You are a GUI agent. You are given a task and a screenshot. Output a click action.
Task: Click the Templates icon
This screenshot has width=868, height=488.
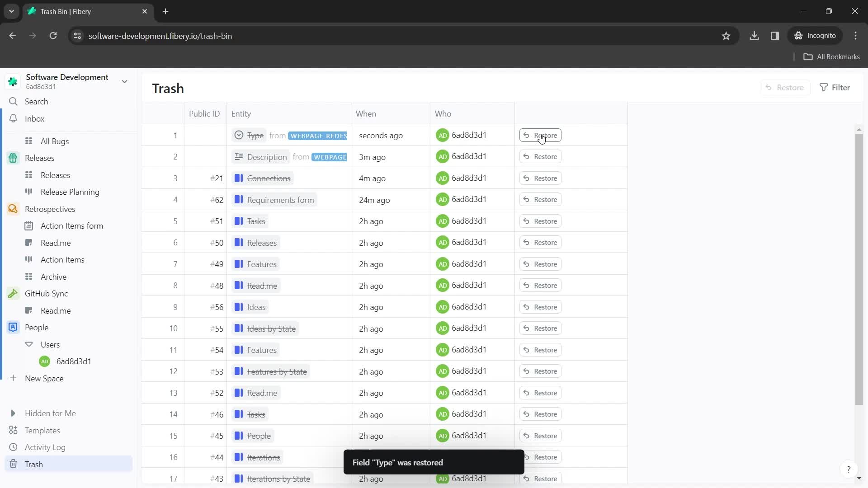click(x=13, y=430)
